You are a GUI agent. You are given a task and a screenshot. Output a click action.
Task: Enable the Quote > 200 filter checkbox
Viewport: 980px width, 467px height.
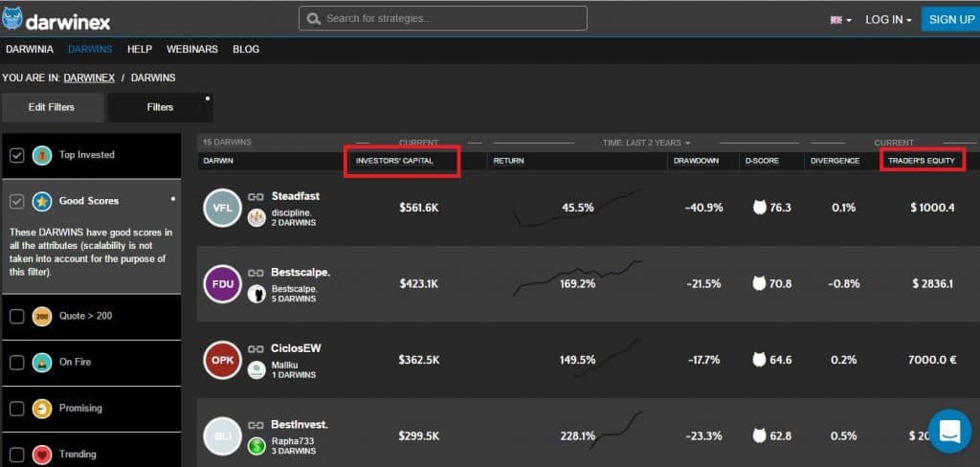[x=16, y=316]
